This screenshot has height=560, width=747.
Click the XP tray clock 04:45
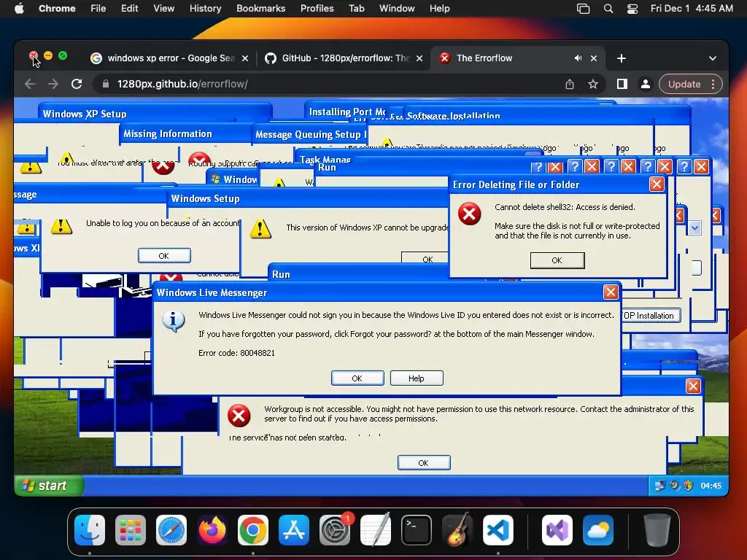pos(711,486)
